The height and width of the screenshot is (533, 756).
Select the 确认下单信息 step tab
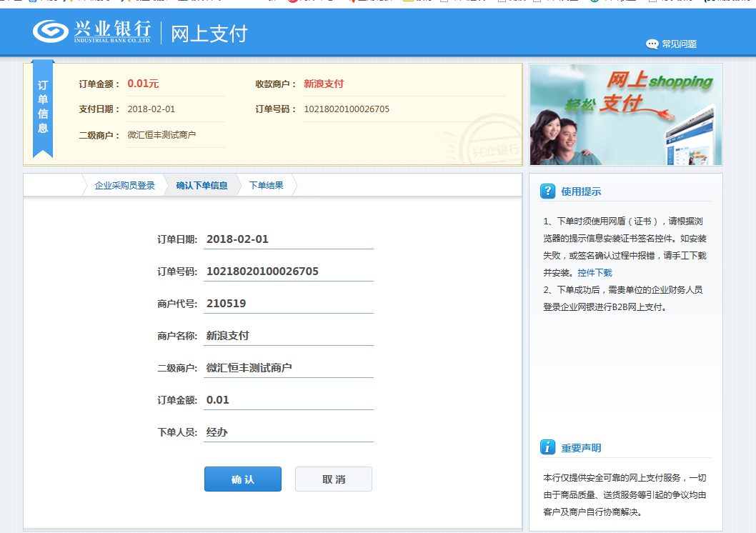(202, 186)
